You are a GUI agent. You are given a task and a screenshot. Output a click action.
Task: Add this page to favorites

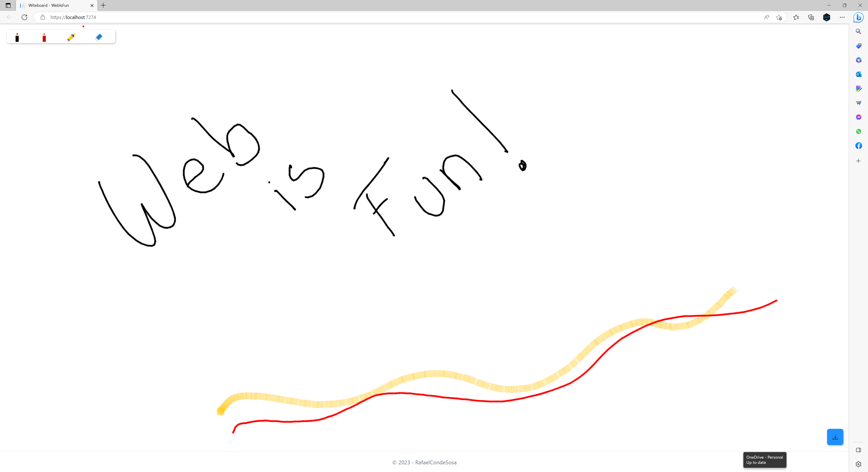coord(779,17)
